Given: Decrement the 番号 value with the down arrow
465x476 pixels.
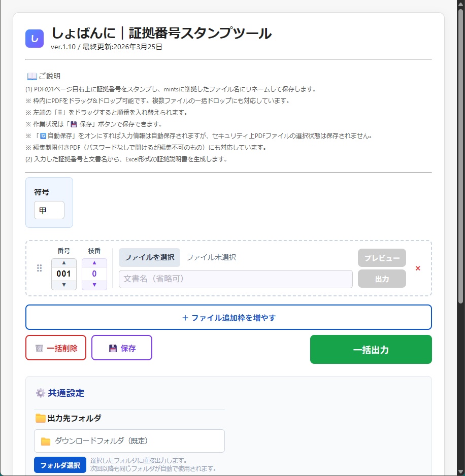Looking at the screenshot, I should 63,285.
